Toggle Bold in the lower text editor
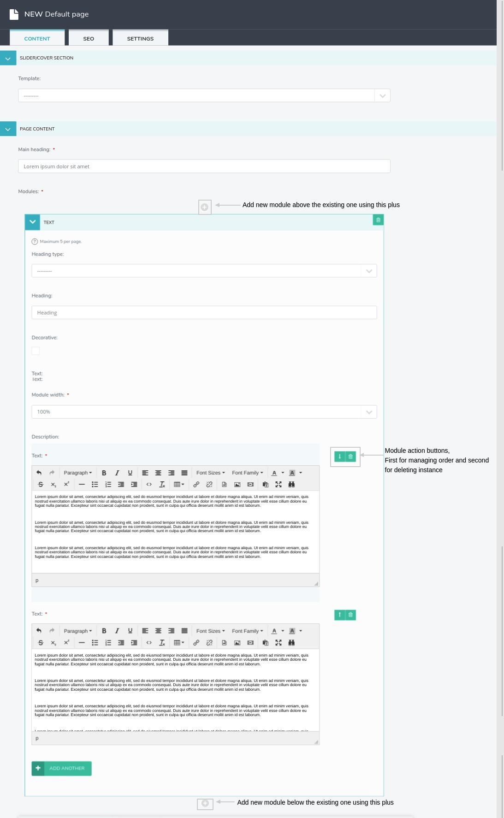The width and height of the screenshot is (504, 818). pyautogui.click(x=104, y=631)
